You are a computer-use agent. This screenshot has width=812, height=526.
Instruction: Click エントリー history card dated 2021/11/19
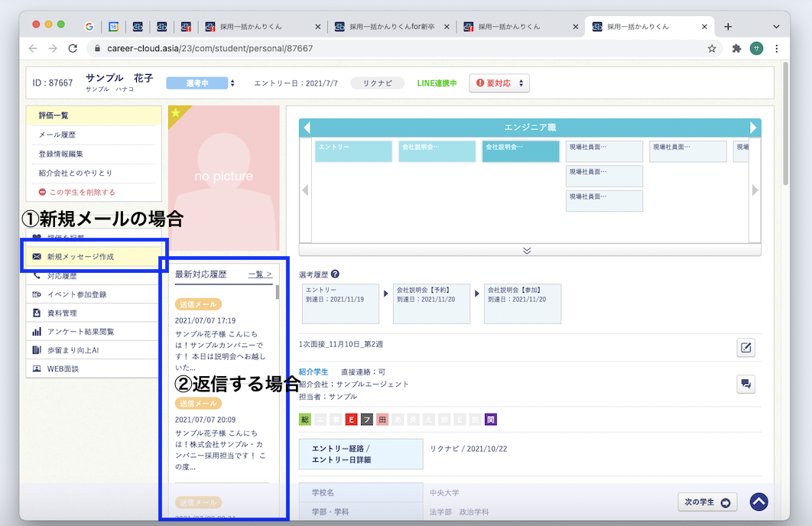coord(340,304)
